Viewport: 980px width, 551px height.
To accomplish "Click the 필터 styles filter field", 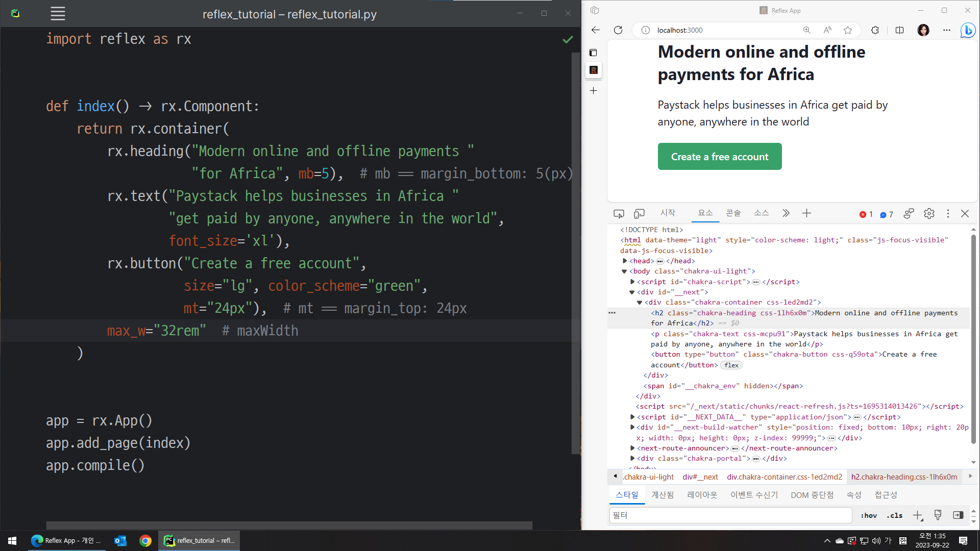I will coord(730,515).
